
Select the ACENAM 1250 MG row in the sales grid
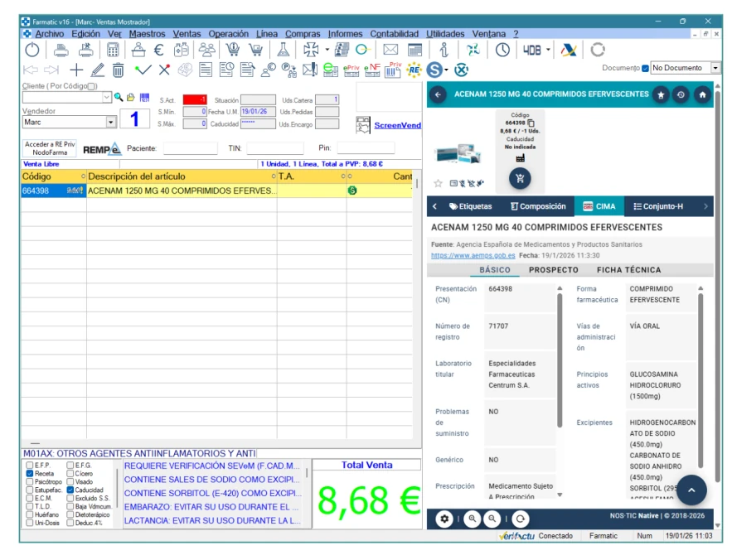pos(217,191)
